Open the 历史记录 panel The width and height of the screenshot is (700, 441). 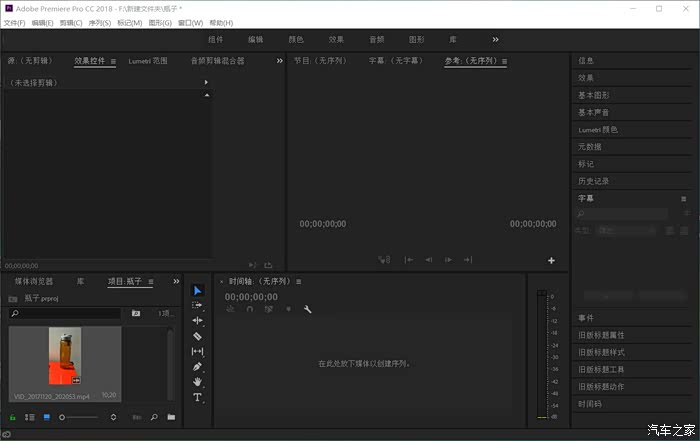[x=593, y=181]
